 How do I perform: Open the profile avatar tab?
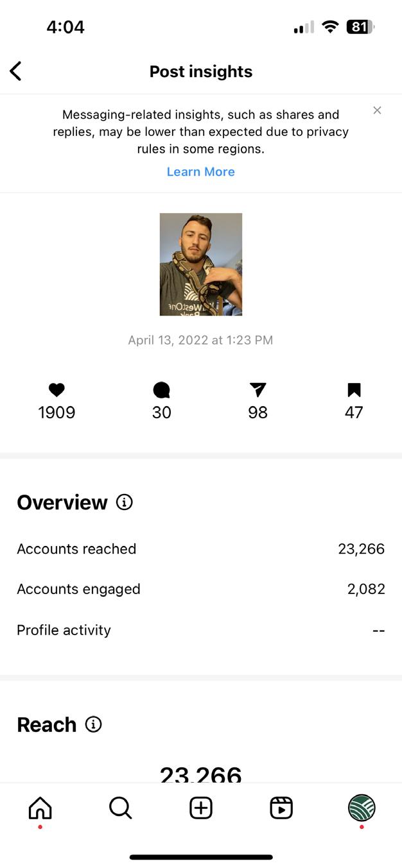pyautogui.click(x=362, y=808)
